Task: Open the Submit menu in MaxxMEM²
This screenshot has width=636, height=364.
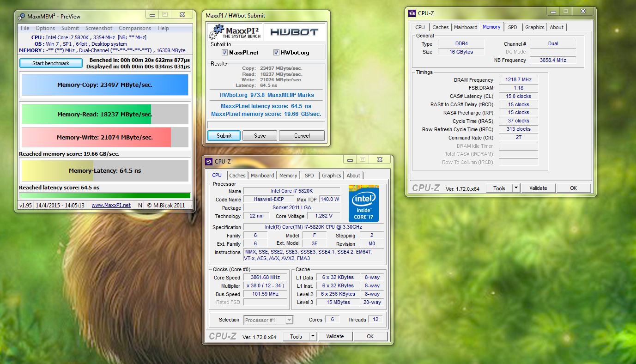Action: coord(70,28)
